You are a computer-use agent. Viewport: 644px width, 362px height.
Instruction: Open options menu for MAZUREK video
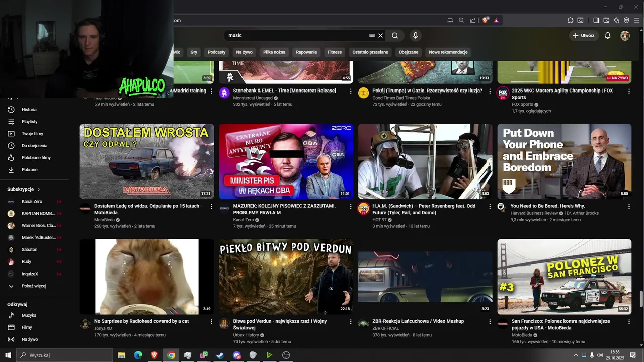[351, 206]
